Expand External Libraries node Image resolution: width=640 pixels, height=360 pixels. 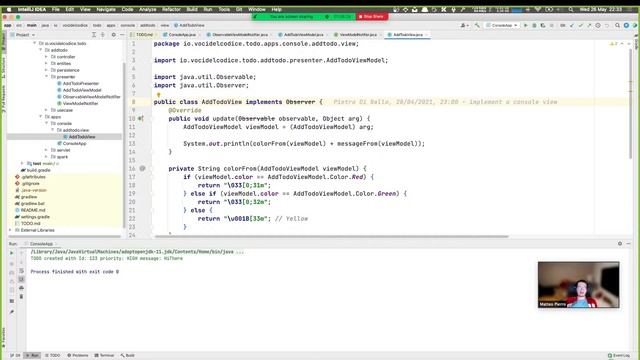tap(10, 230)
